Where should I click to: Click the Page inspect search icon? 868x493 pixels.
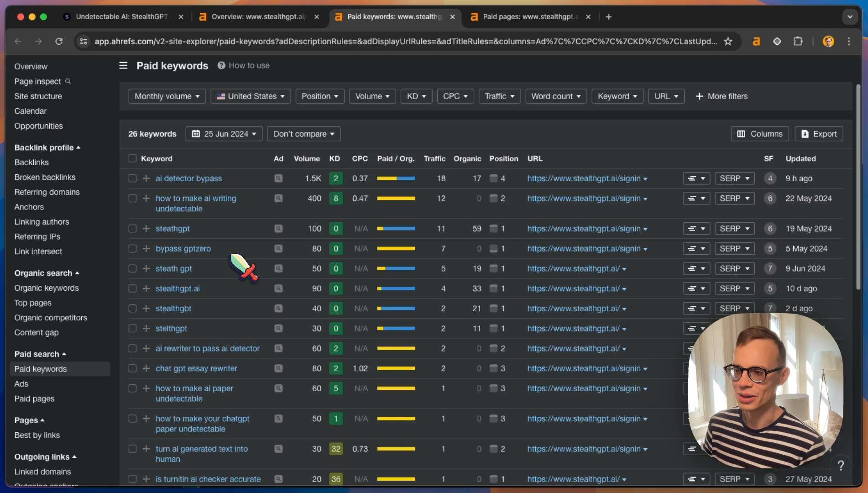point(68,81)
